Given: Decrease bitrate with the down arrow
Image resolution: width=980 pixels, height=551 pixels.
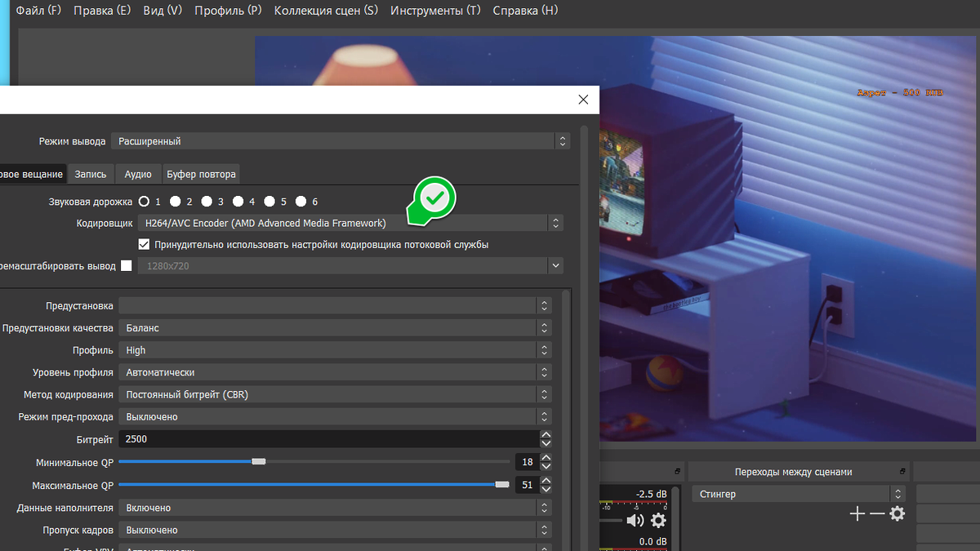Looking at the screenshot, I should click(x=546, y=443).
